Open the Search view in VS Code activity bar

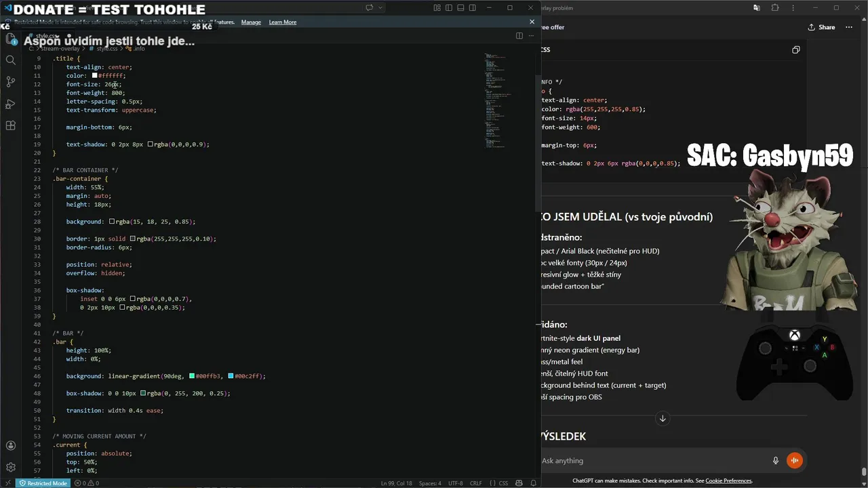coord(10,60)
